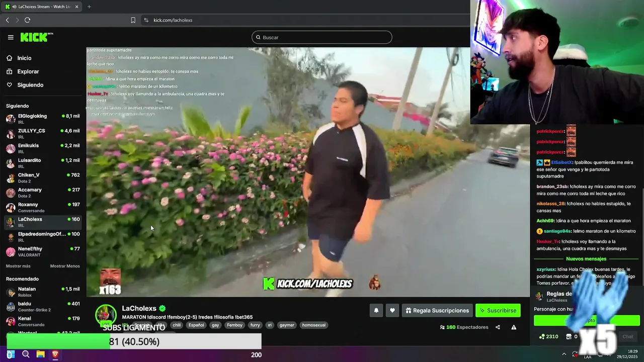Open the Windows Start menu
This screenshot has height=362, width=644.
pyautogui.click(x=11, y=354)
